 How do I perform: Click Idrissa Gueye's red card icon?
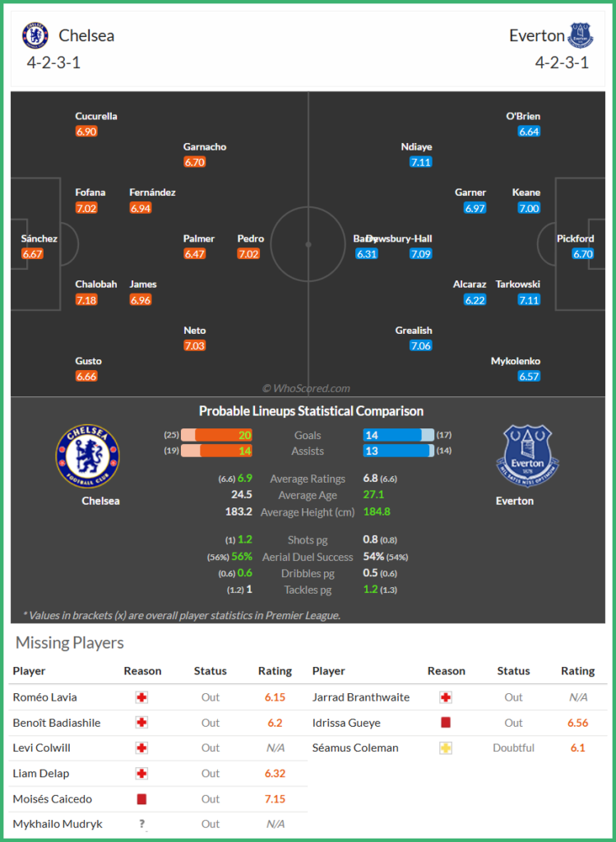coord(447,723)
